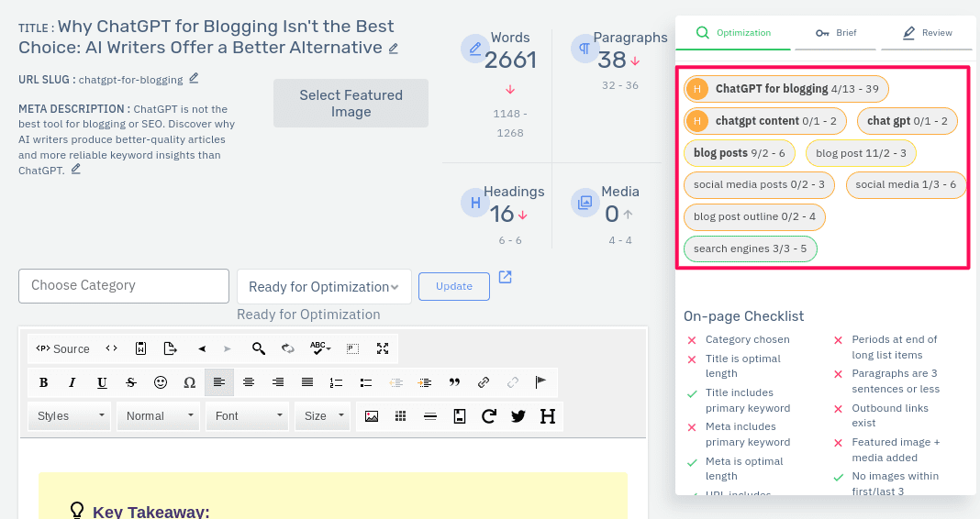
Task: Open the ABC spell check dropdown
Action: pyautogui.click(x=320, y=348)
